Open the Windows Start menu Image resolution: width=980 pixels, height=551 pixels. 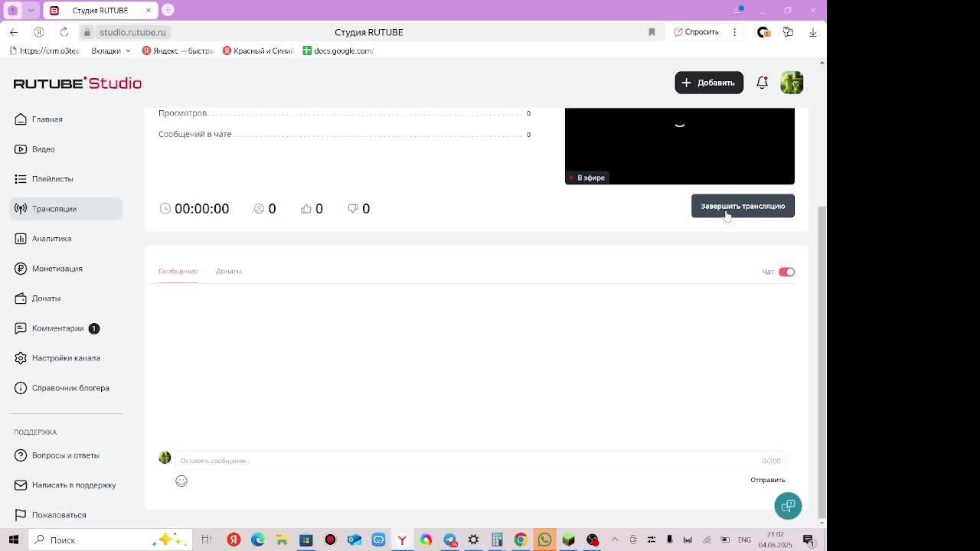point(14,540)
